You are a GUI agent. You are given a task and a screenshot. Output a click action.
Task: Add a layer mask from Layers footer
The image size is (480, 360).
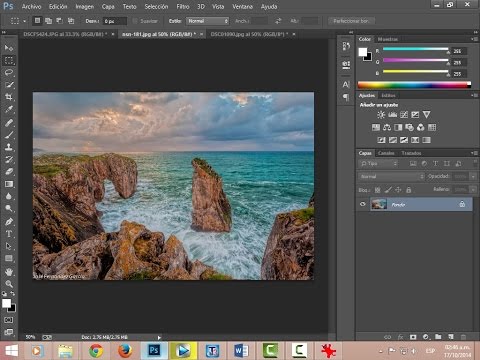tap(413, 337)
